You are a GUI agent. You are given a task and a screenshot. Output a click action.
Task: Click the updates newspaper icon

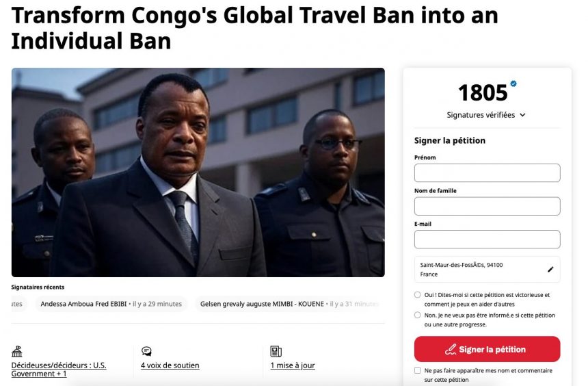[x=276, y=352]
